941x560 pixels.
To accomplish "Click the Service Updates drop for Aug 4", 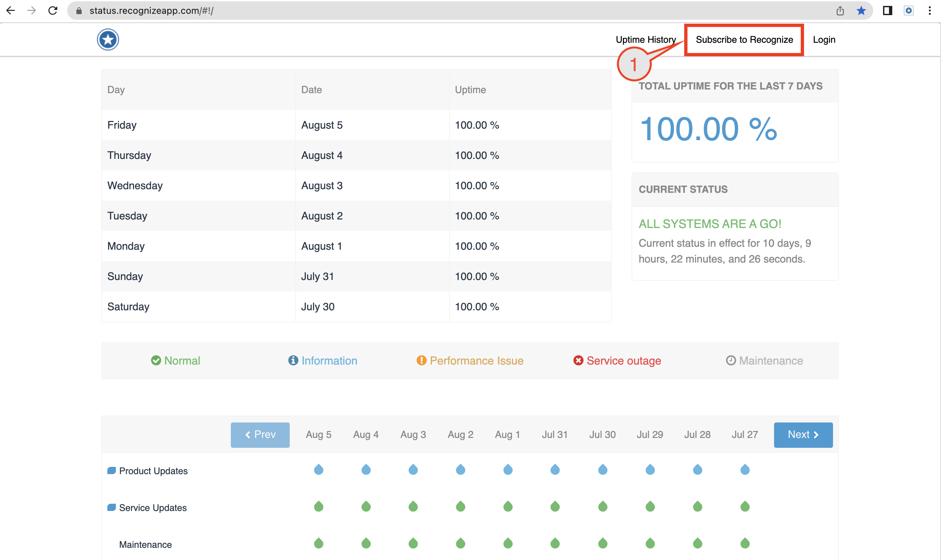I will [x=366, y=506].
